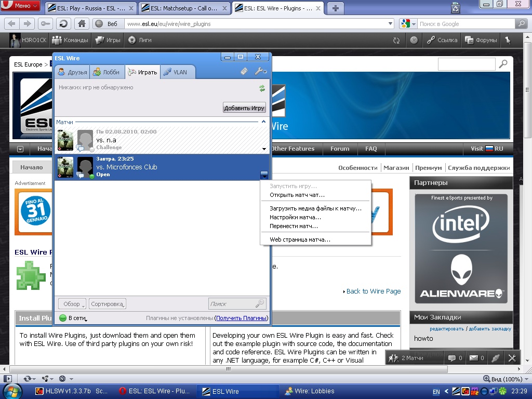532x399 pixels.
Task: Open Команды menu in ESL bar
Action: 70,40
